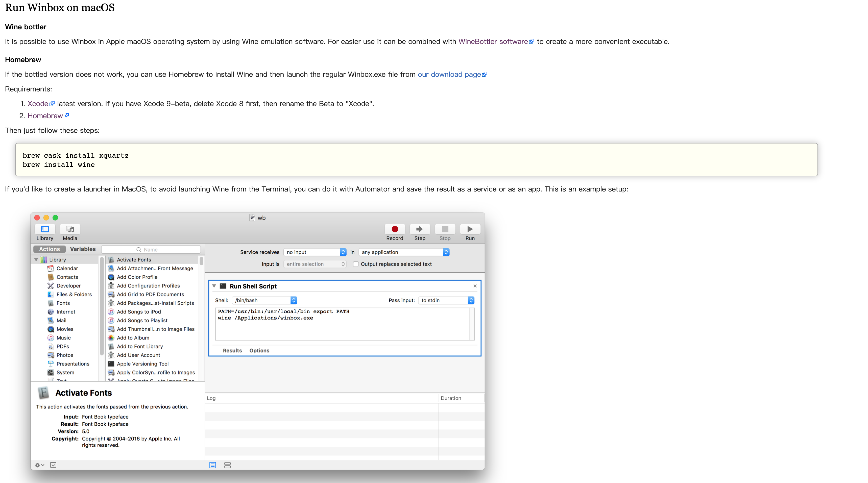Collapse the Run Shell Script action
868x483 pixels.
(214, 286)
